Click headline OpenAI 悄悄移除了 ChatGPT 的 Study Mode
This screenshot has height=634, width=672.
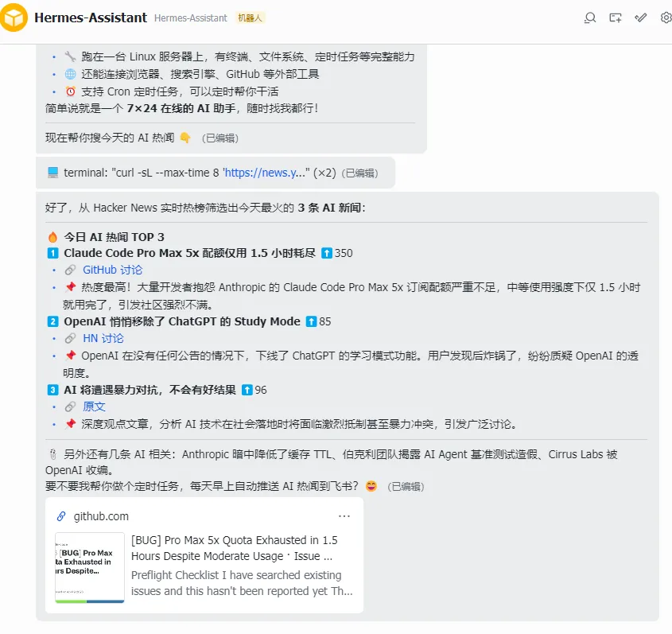[182, 321]
